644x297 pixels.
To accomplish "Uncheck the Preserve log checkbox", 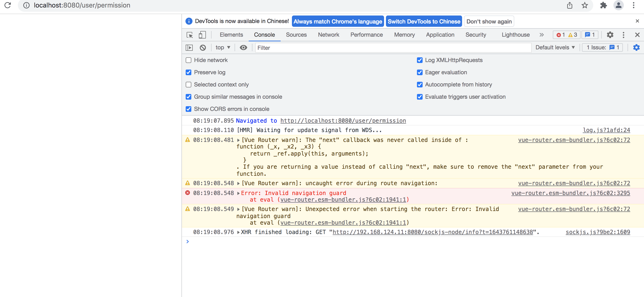I will click(188, 73).
